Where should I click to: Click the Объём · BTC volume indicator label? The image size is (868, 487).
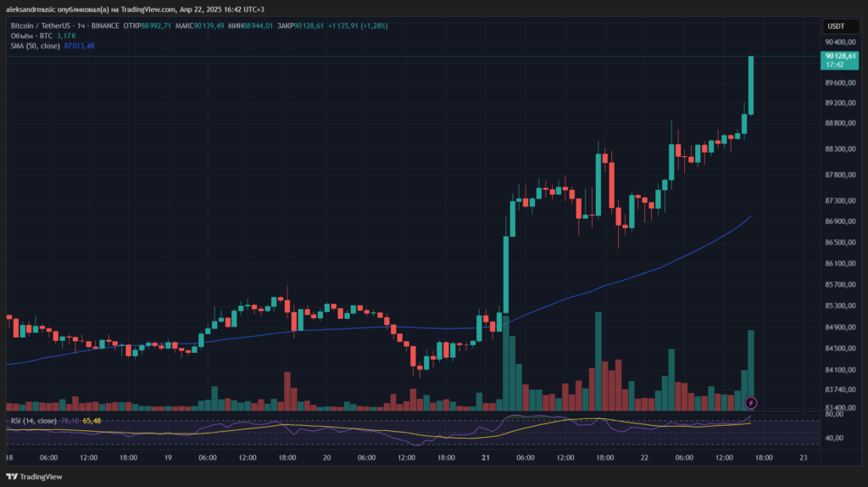click(31, 36)
